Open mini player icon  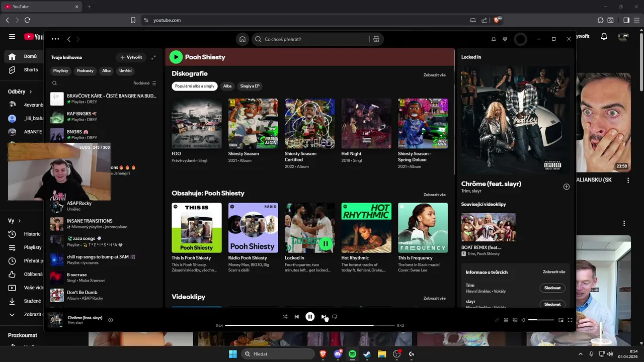tap(561, 320)
